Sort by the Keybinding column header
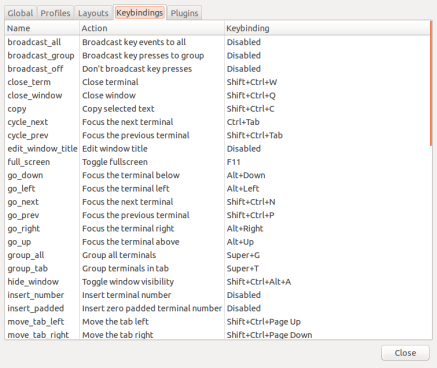Image resolution: width=437 pixels, height=368 pixels. pos(327,28)
